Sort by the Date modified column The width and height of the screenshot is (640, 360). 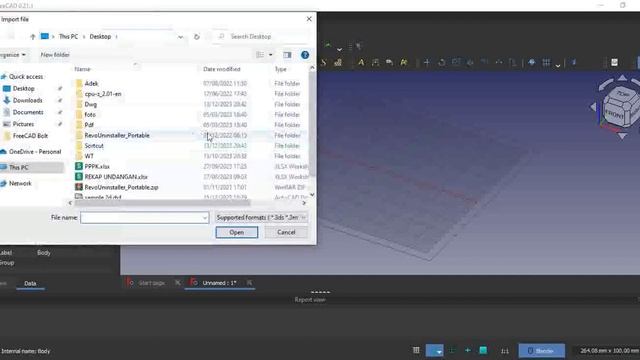point(222,69)
